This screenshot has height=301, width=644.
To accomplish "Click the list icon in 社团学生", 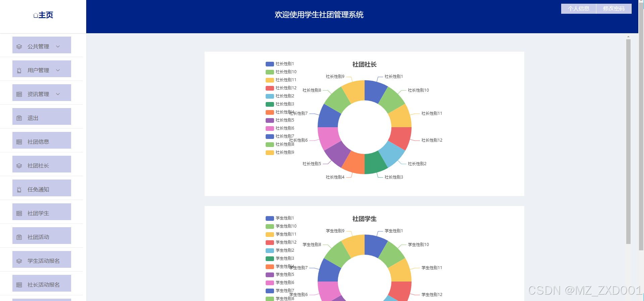I will click(19, 213).
